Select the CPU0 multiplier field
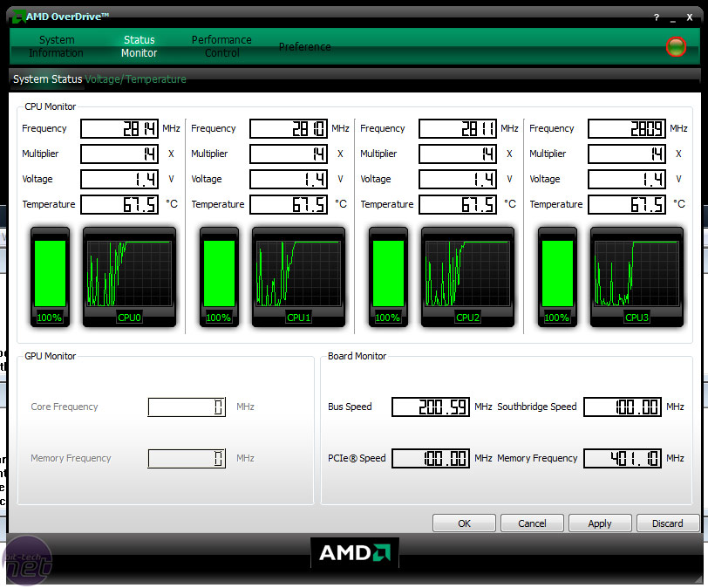Screen dimensions: 708x588 click(119, 154)
